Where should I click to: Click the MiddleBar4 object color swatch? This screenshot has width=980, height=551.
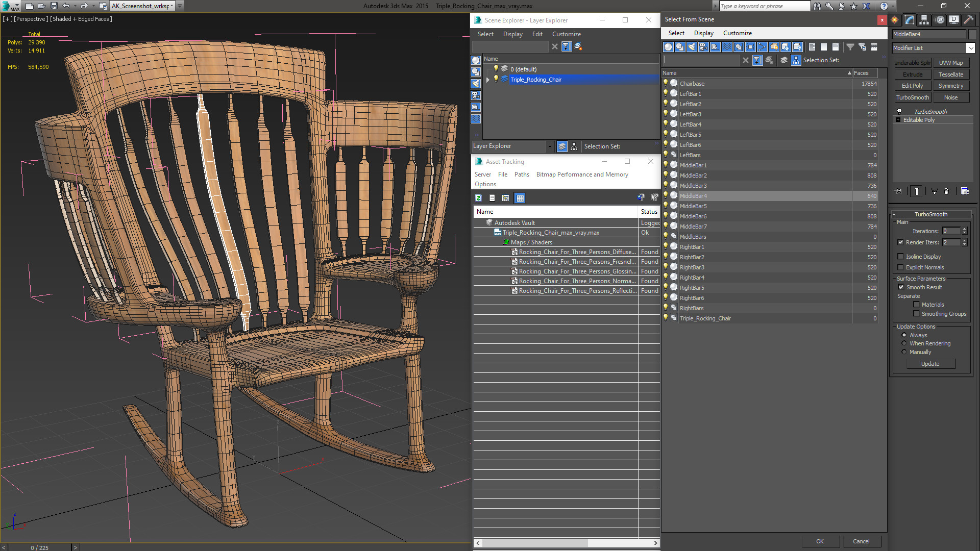pos(972,34)
